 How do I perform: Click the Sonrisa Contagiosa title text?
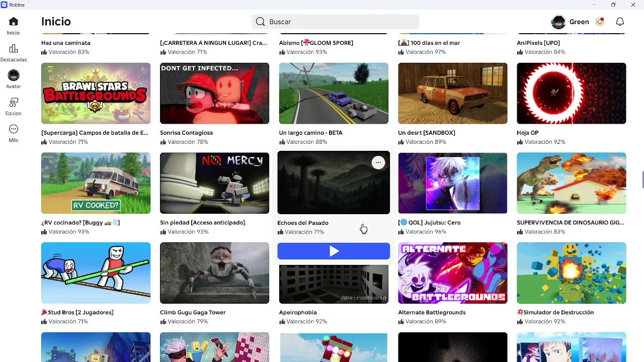point(186,133)
